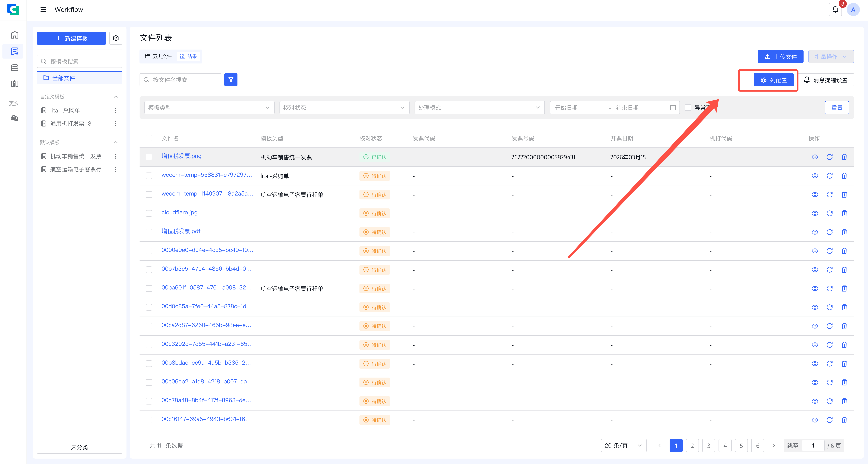This screenshot has width=868, height=464.
Task: Select 全部文件 in template sidebar
Action: click(80, 78)
